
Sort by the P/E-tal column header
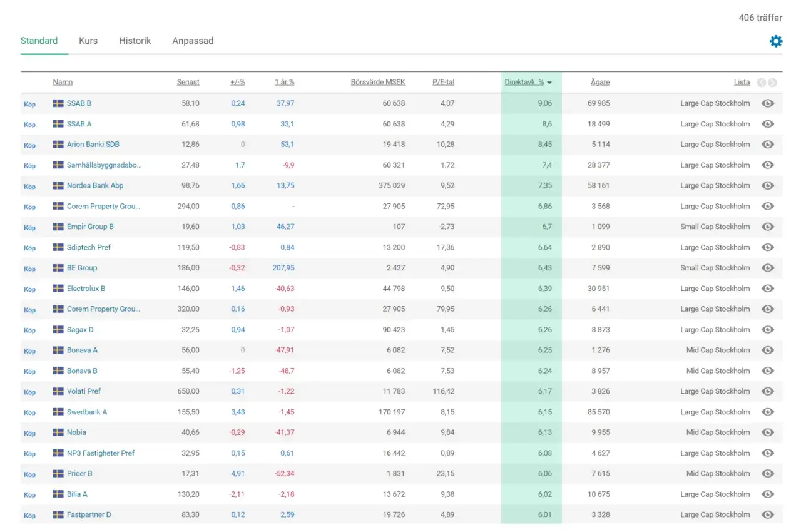(444, 82)
